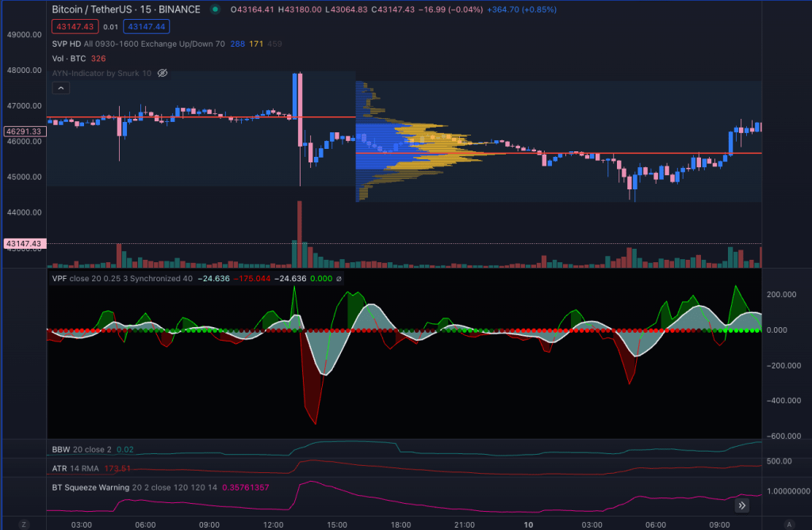Click the red sell price 43147.43 button
The image size is (812, 530).
coord(75,26)
